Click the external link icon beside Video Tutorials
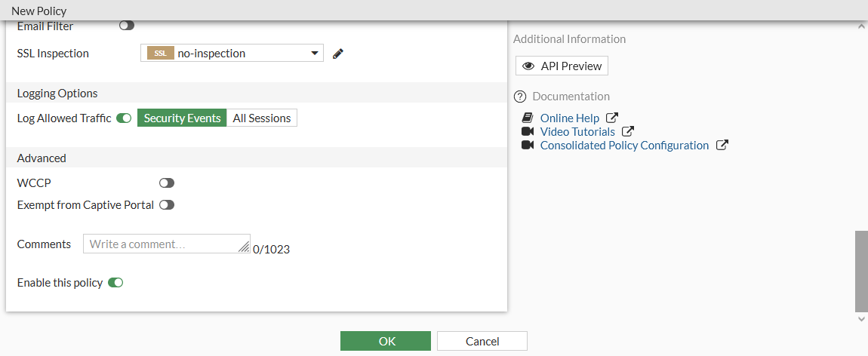Image resolution: width=868 pixels, height=356 pixels. pos(628,131)
